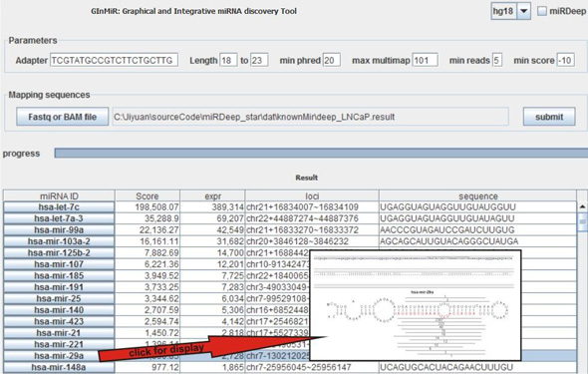Viewport: 588px width, 374px height.
Task: Select the expr cell 42,549
Action: 212,230
